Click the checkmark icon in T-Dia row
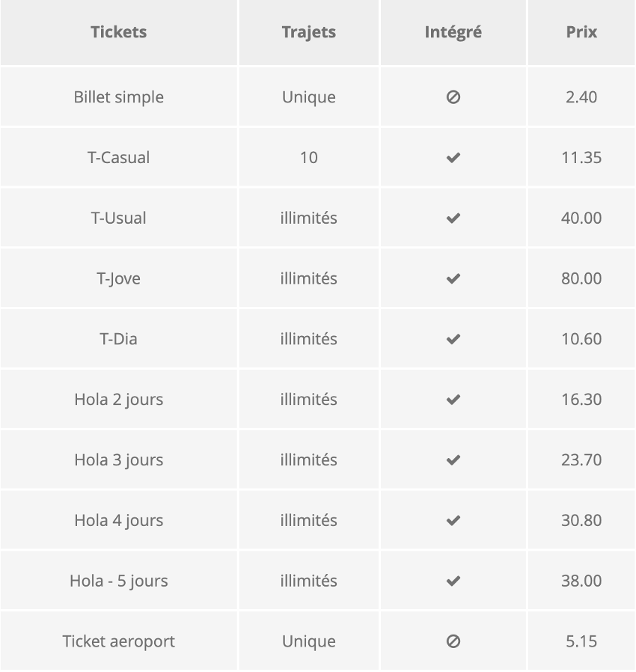 point(453,339)
